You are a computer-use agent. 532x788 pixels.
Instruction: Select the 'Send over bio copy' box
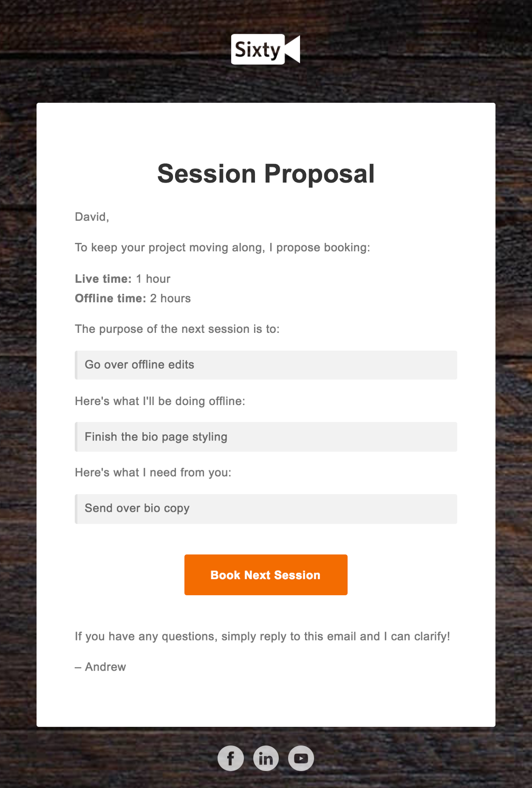point(266,509)
